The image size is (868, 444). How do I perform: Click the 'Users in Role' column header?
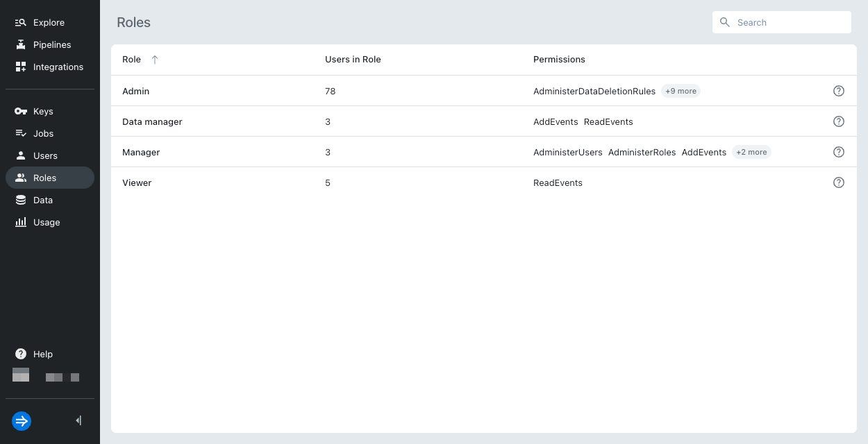pyautogui.click(x=353, y=60)
